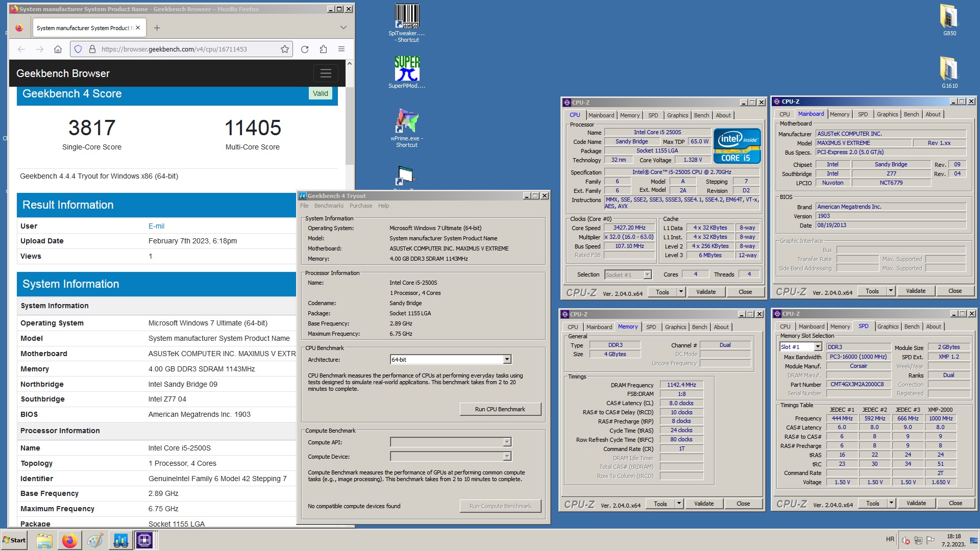Reload the Geekbench page
Image resolution: width=980 pixels, height=551 pixels.
pos(305,49)
